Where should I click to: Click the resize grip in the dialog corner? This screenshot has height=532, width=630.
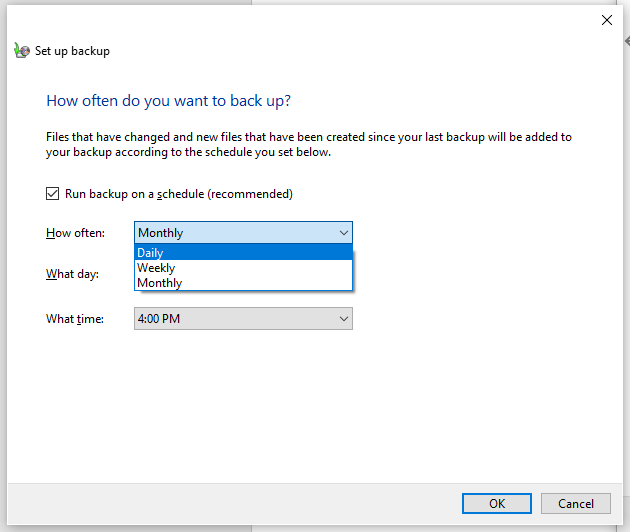click(623, 525)
